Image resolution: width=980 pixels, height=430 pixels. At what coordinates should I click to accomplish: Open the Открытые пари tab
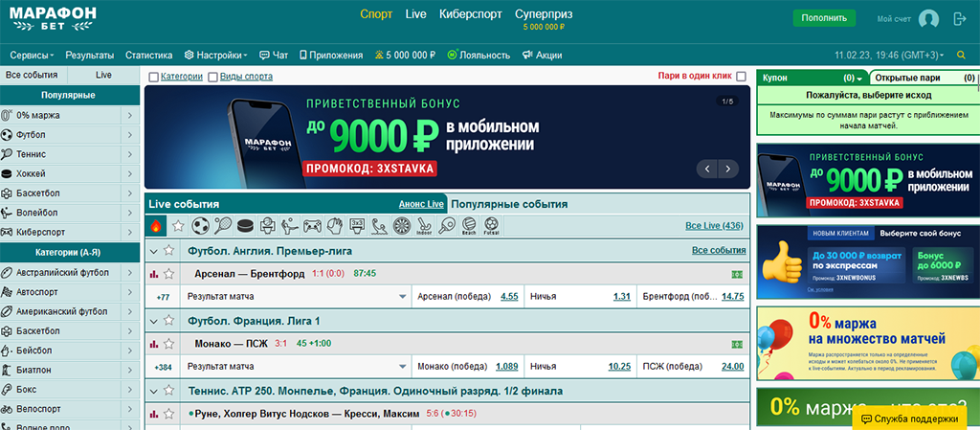924,79
